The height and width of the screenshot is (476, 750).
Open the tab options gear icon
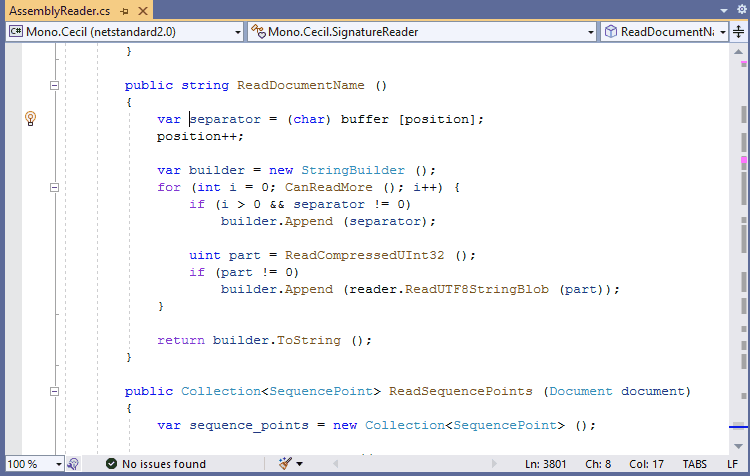point(742,9)
